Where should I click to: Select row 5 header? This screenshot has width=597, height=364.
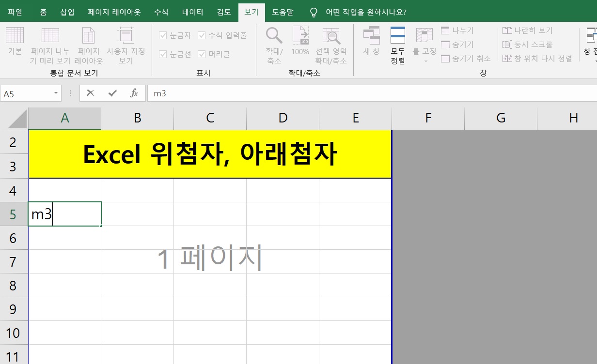click(14, 214)
